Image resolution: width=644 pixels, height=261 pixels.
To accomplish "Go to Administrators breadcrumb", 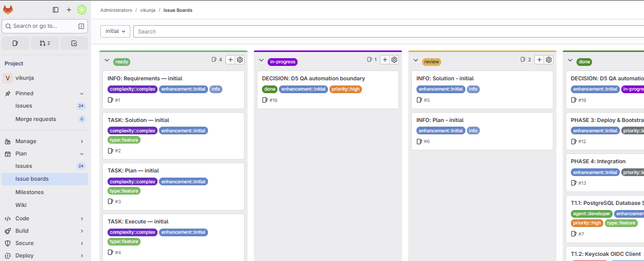I will (x=116, y=10).
